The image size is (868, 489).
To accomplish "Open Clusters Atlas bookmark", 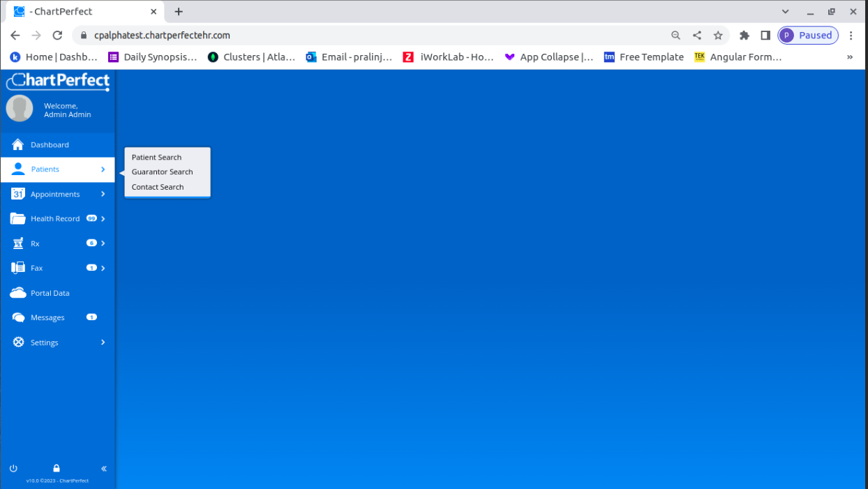I will (x=251, y=57).
